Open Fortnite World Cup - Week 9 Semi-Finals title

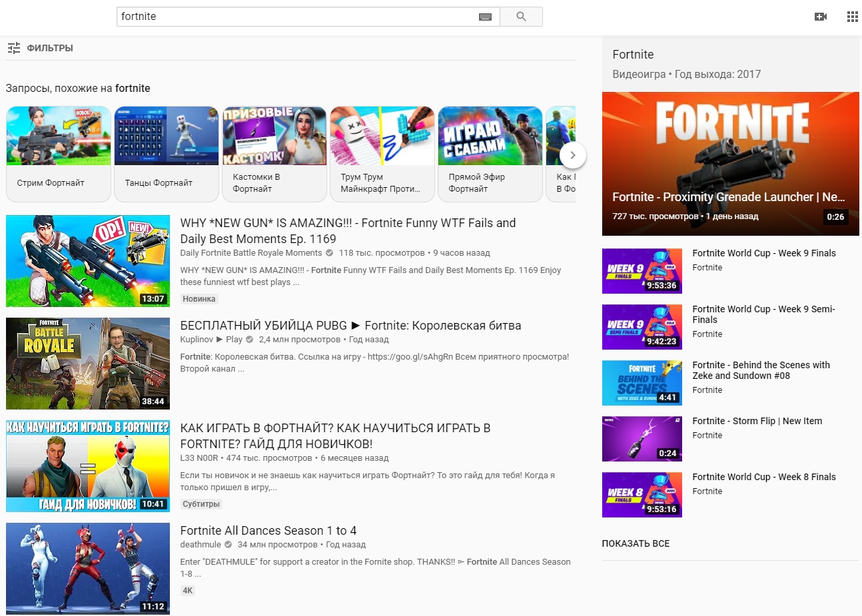tap(763, 314)
